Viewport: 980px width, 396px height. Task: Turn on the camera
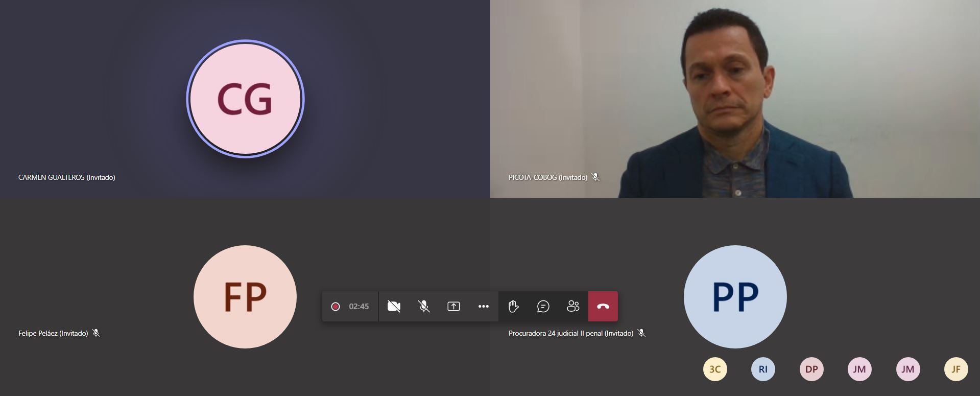pos(394,306)
